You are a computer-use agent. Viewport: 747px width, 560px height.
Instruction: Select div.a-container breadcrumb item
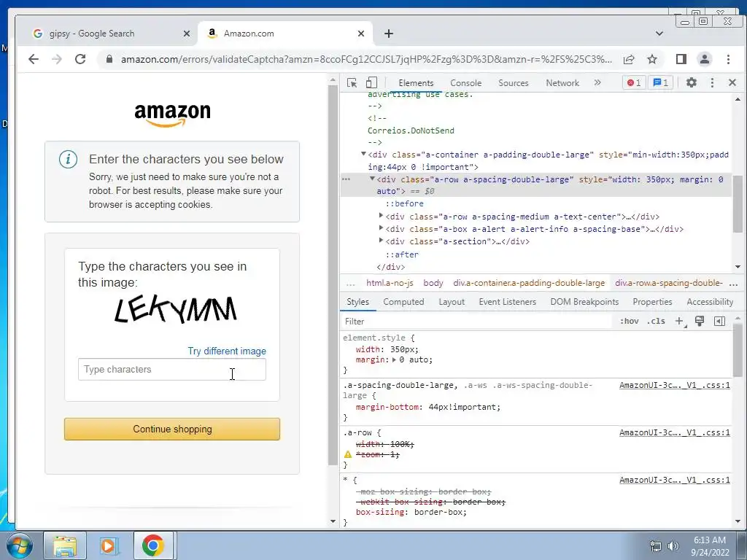pyautogui.click(x=529, y=283)
